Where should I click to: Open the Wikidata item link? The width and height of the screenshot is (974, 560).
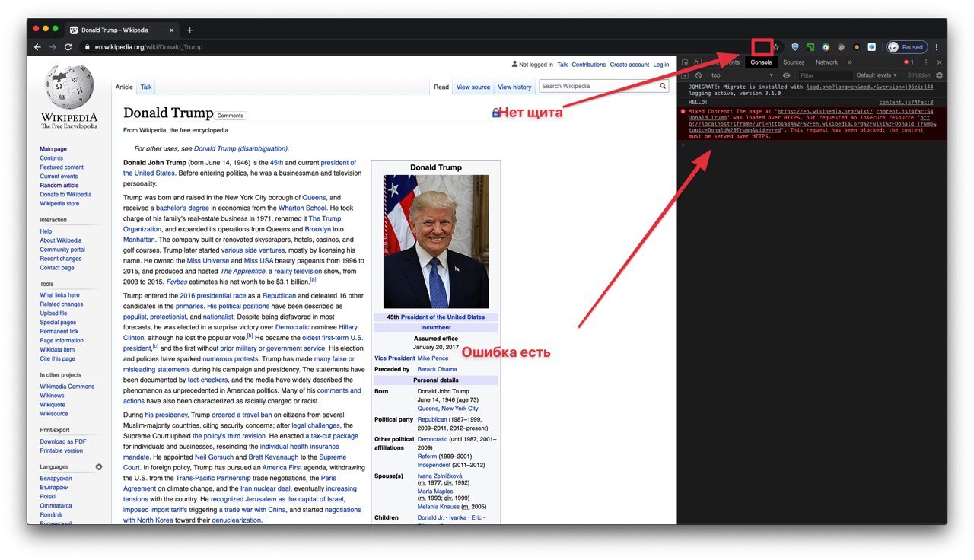click(x=58, y=350)
